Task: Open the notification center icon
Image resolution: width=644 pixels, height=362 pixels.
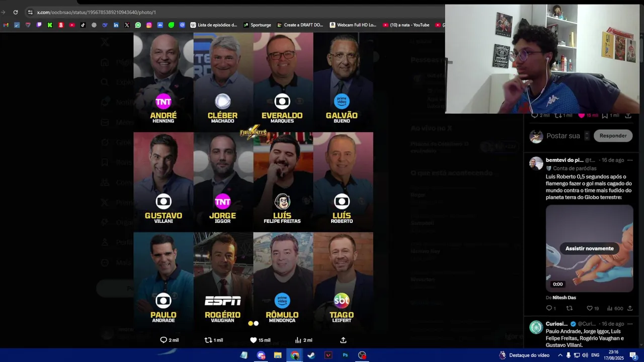Action: click(633, 355)
